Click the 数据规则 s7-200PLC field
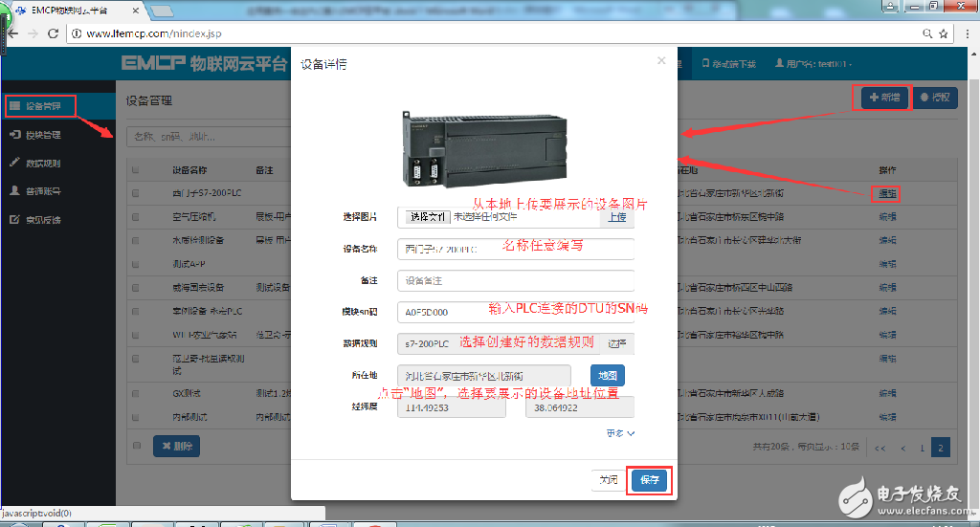The image size is (980, 527). pos(499,343)
